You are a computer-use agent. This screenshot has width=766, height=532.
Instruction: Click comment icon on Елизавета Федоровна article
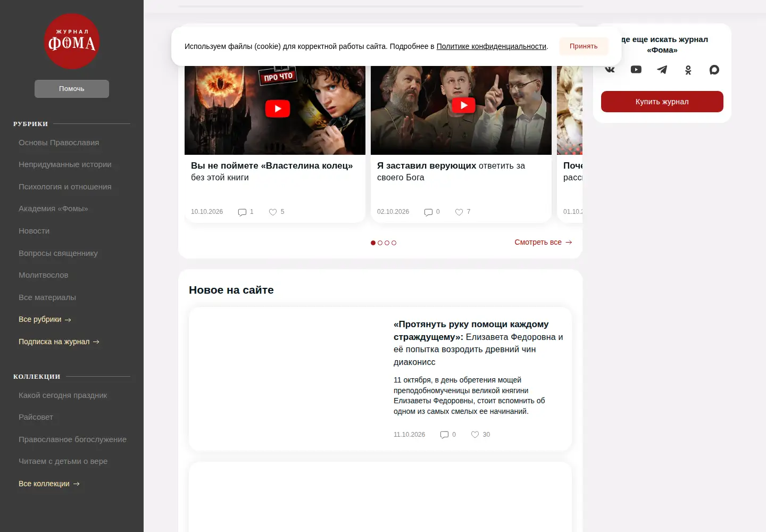click(x=444, y=435)
